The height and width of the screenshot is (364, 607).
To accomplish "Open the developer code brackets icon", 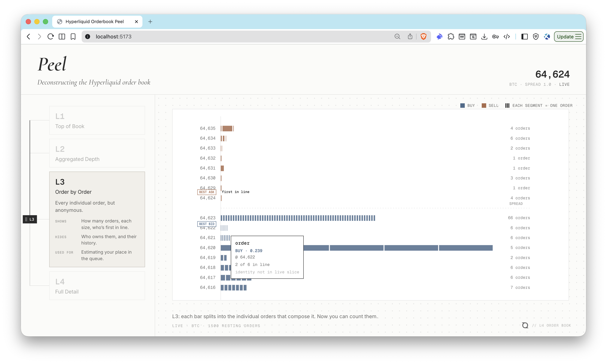I will [x=507, y=37].
